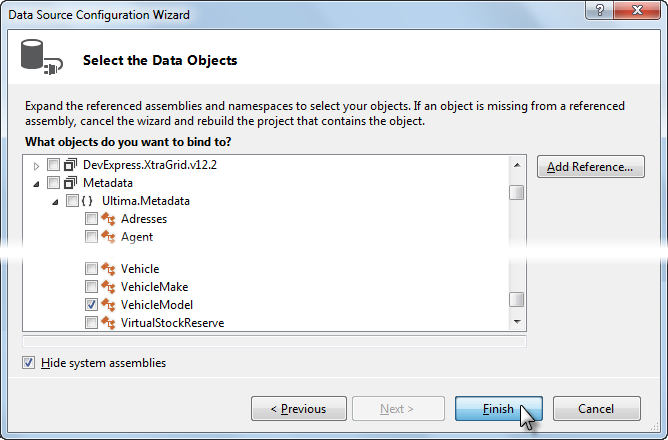Collapse the Ultima.Metadata namespace node
The image size is (668, 440).
coord(55,202)
